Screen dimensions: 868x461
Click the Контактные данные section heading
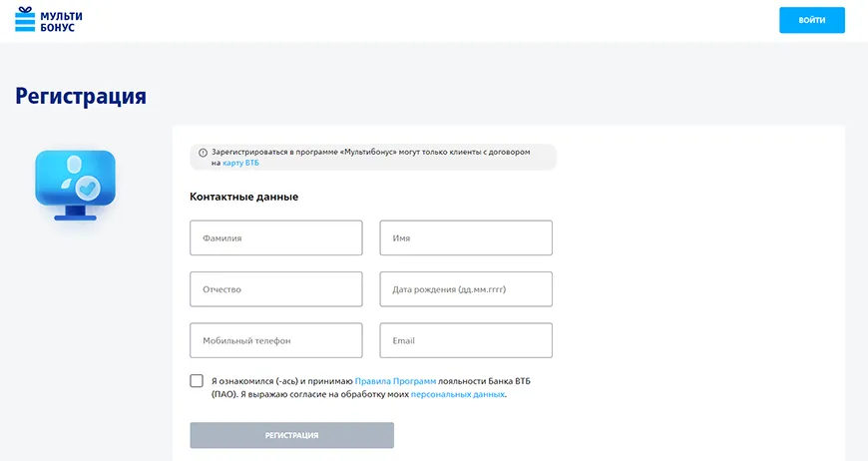[243, 197]
